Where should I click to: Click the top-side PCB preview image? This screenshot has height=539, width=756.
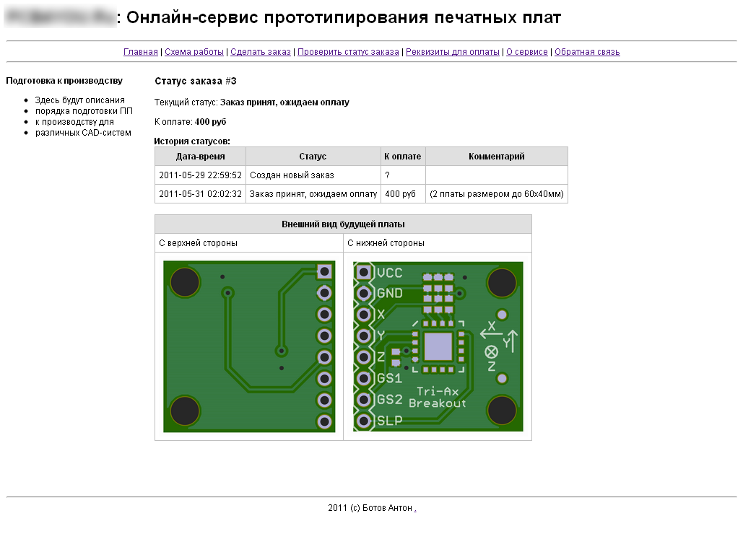(249, 346)
